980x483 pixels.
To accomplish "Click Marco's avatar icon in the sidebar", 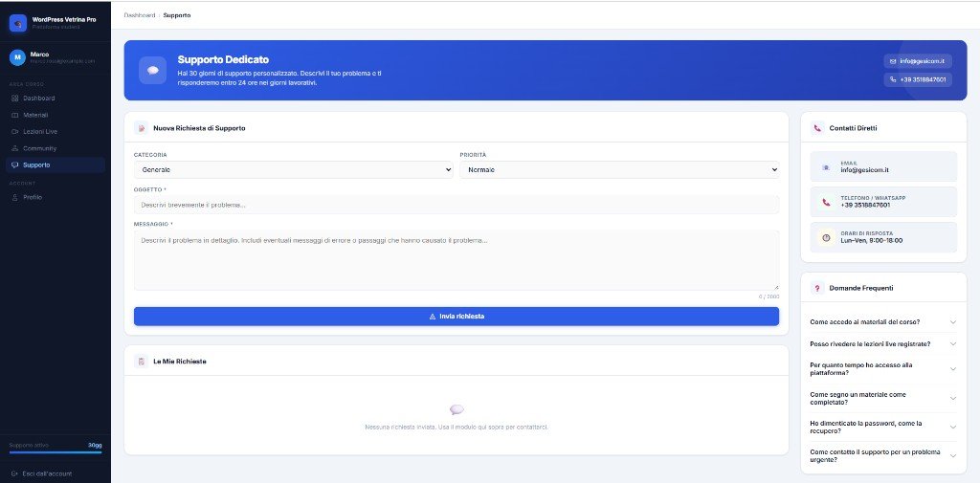I will (x=17, y=57).
